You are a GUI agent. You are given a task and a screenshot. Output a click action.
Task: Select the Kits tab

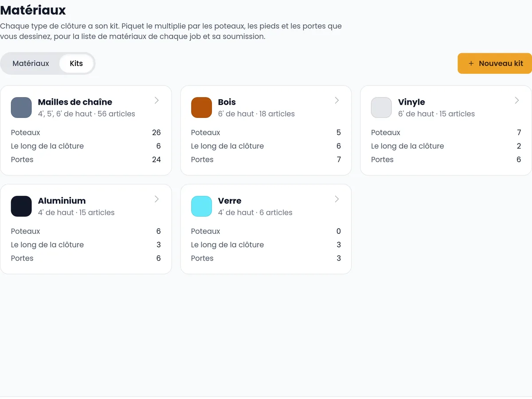pos(76,63)
